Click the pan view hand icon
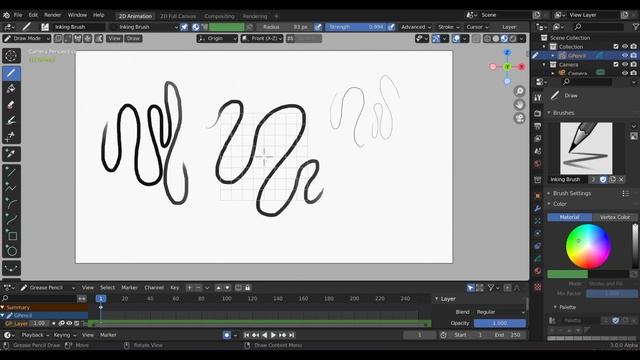Viewport: 640px width, 360px height. click(520, 104)
